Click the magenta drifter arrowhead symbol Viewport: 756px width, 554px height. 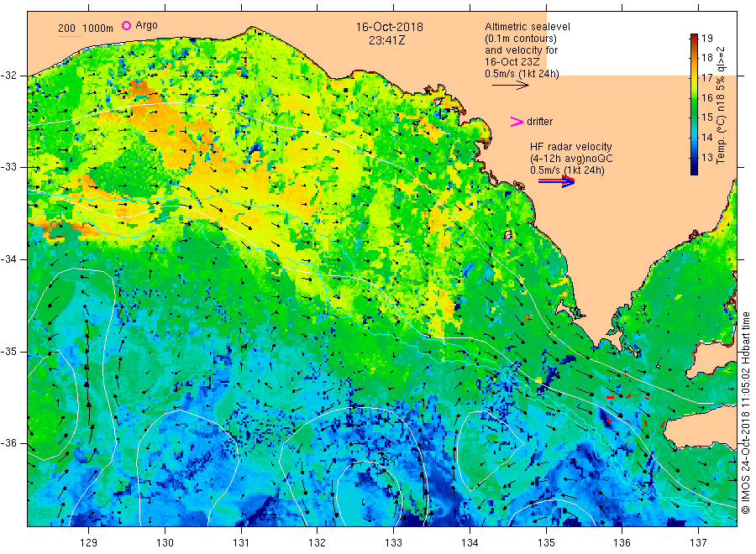click(517, 122)
